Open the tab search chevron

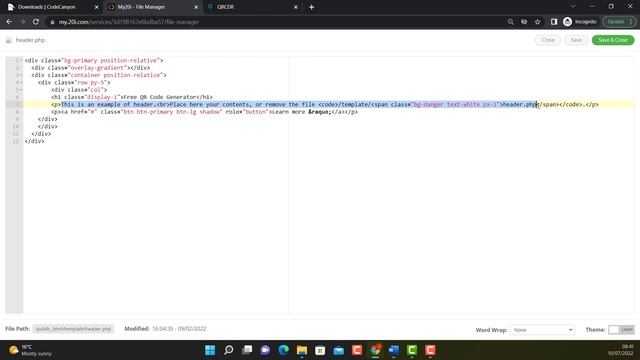pos(573,7)
